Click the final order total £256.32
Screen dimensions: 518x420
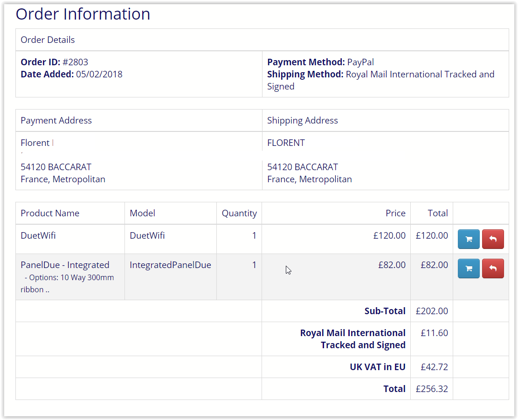click(x=432, y=389)
